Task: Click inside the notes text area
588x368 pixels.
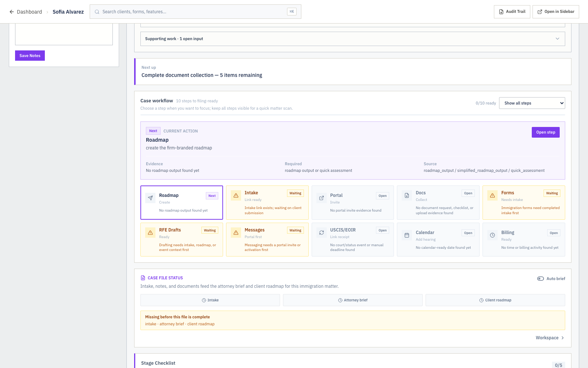Action: [64, 34]
